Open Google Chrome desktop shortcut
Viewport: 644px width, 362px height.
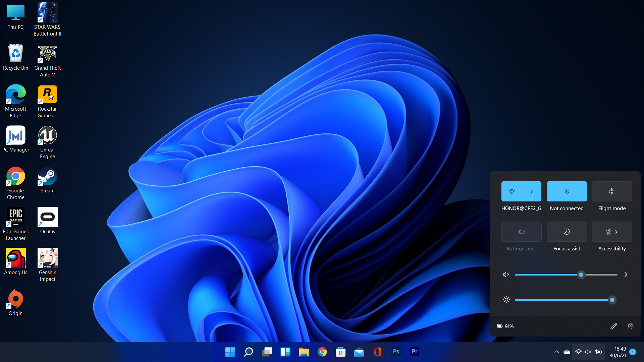pos(15,183)
